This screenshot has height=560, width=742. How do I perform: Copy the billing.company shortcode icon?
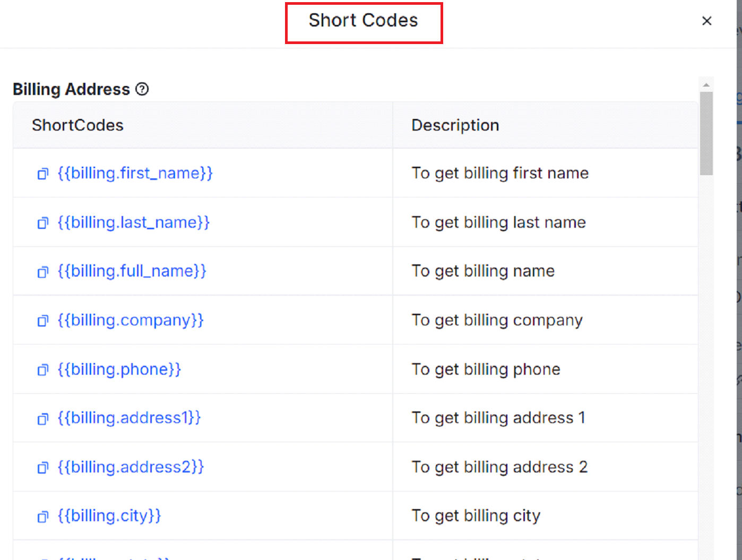tap(43, 321)
